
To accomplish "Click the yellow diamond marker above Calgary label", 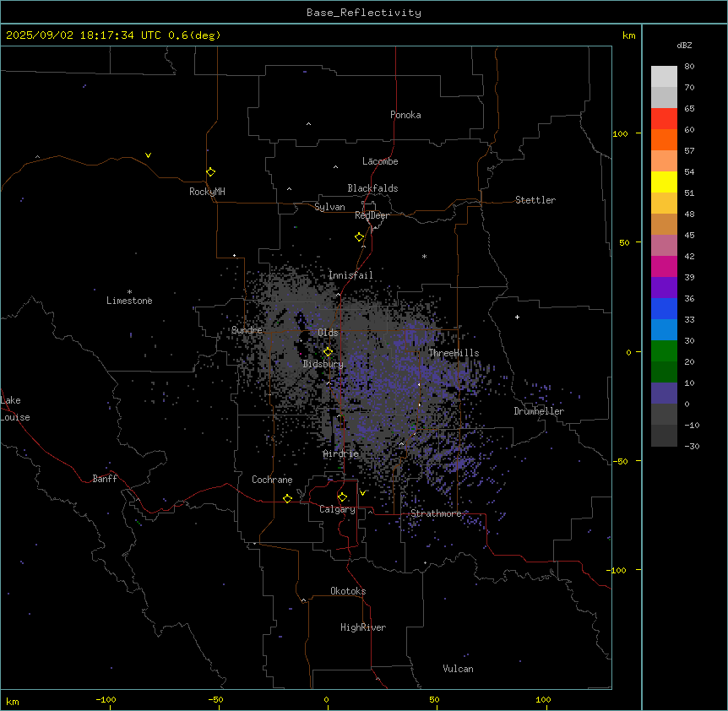I will [342, 497].
